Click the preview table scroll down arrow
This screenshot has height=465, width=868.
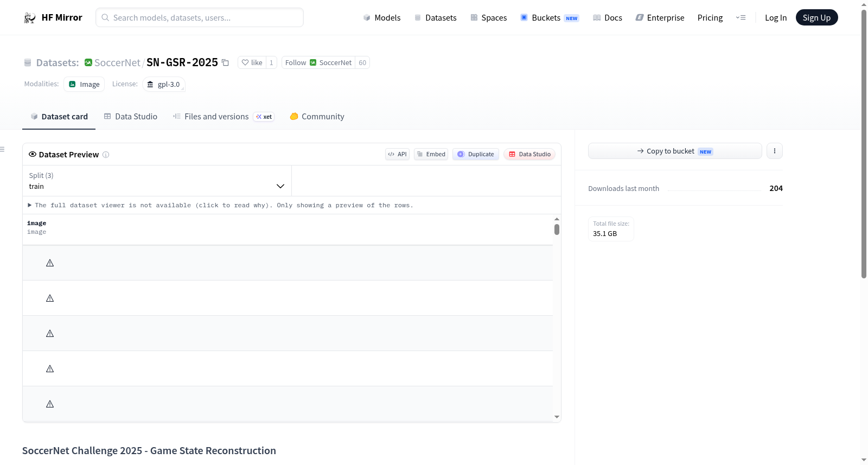click(557, 417)
